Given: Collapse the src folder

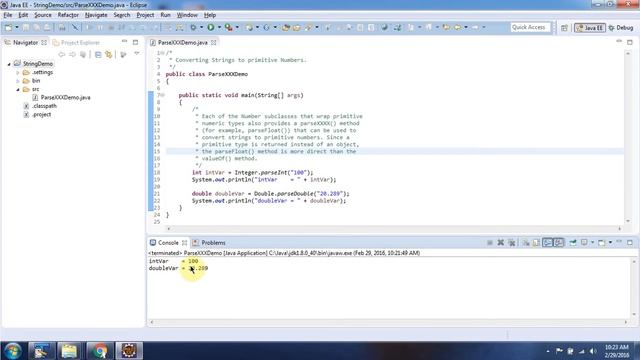Looking at the screenshot, I should click(18, 89).
